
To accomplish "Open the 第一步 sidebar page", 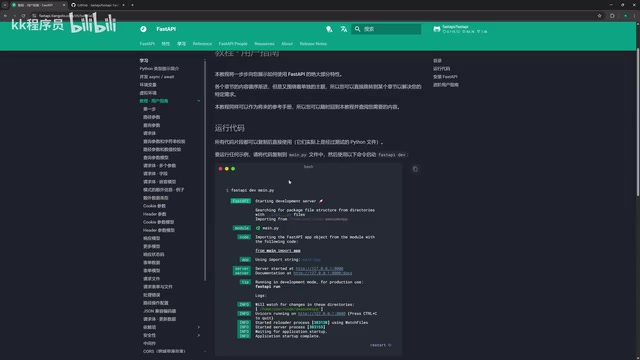I will [x=149, y=109].
